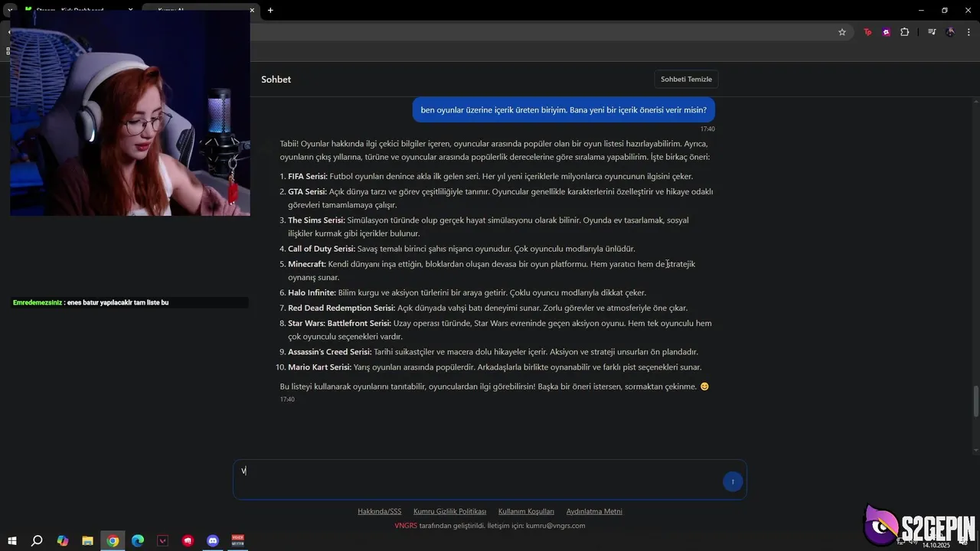Click the GTA Serisi list item

501,198
